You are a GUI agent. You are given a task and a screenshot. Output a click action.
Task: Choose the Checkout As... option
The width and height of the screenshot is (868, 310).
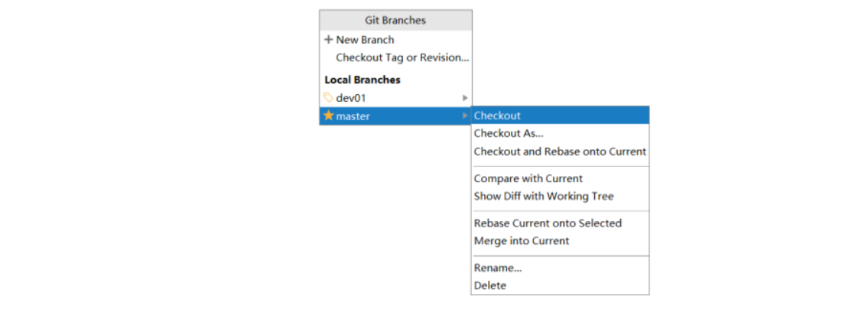pos(509,133)
